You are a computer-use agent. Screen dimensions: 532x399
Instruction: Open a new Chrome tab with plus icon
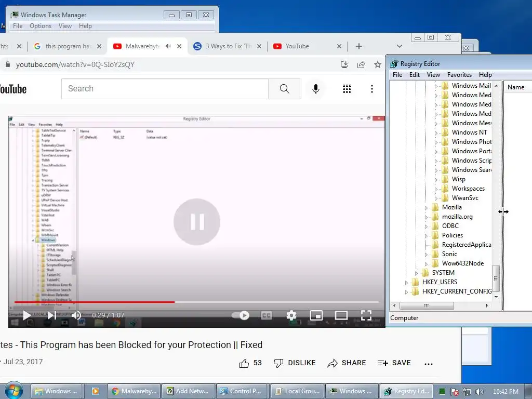pyautogui.click(x=358, y=46)
